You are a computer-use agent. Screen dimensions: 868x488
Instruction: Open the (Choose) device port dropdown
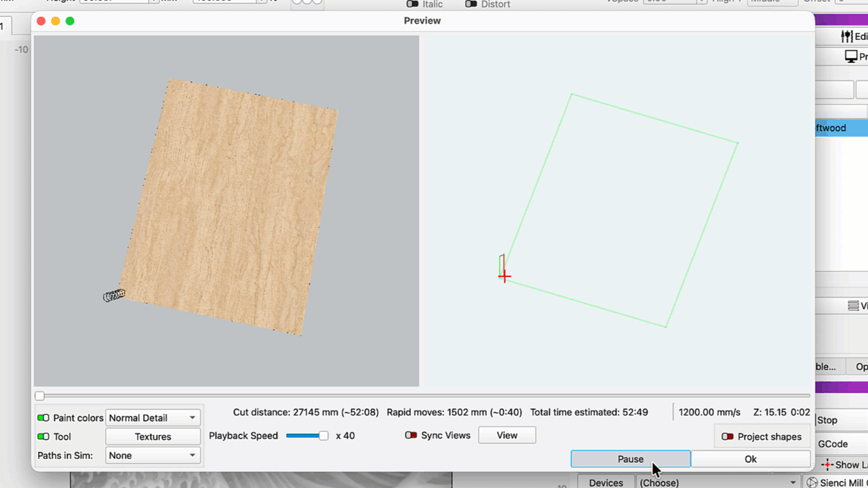click(x=717, y=483)
